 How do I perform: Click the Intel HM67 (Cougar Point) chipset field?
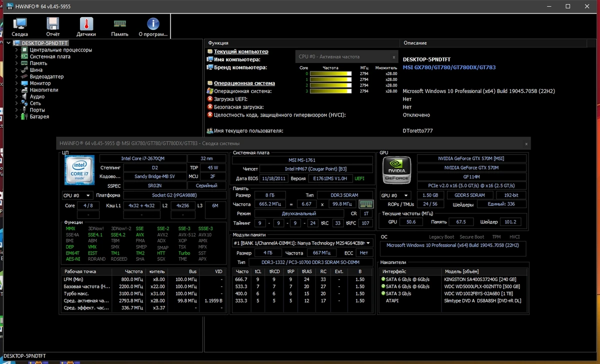(315, 169)
